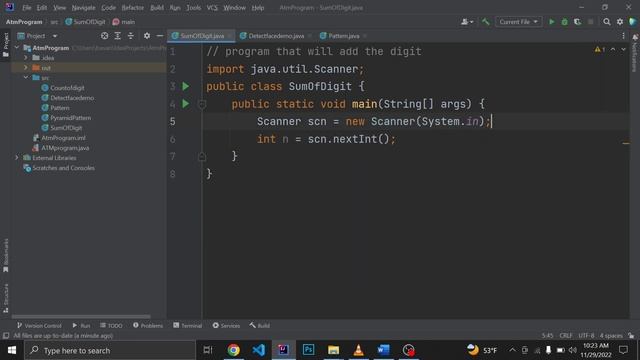Open the Bookmarks tool window on the left strip

pos(6,256)
